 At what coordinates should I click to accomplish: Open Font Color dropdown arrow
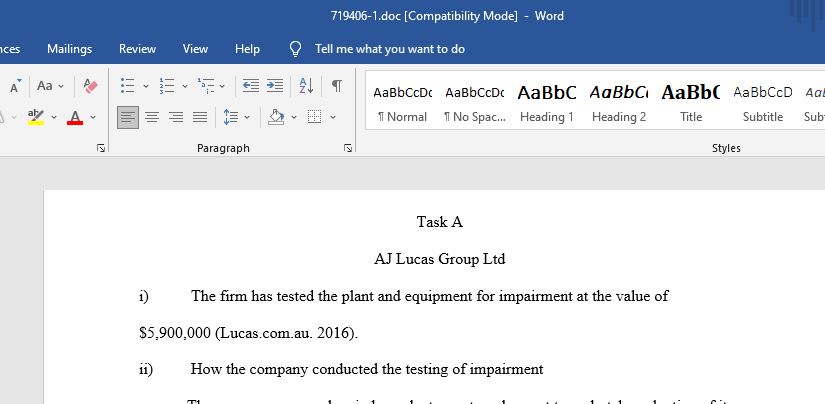[93, 117]
